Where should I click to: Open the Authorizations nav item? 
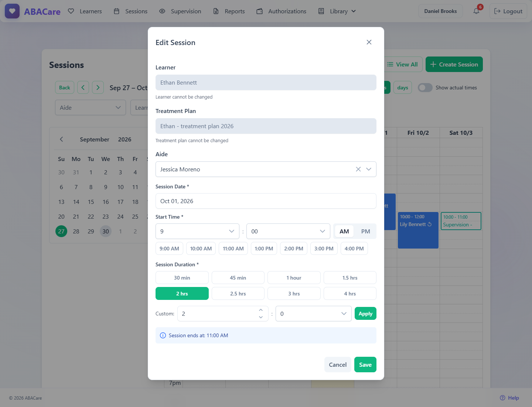pos(282,11)
